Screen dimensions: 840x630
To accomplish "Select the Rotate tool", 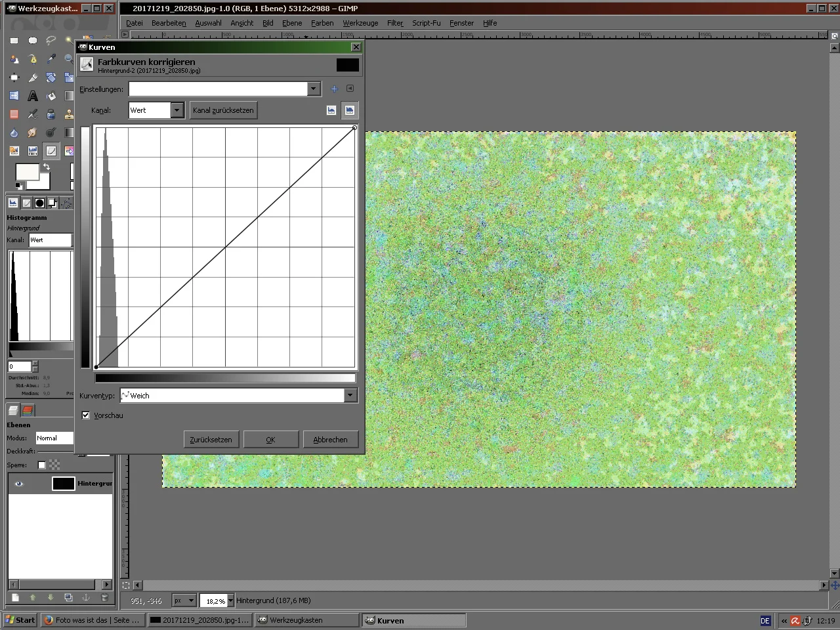I will 51,77.
